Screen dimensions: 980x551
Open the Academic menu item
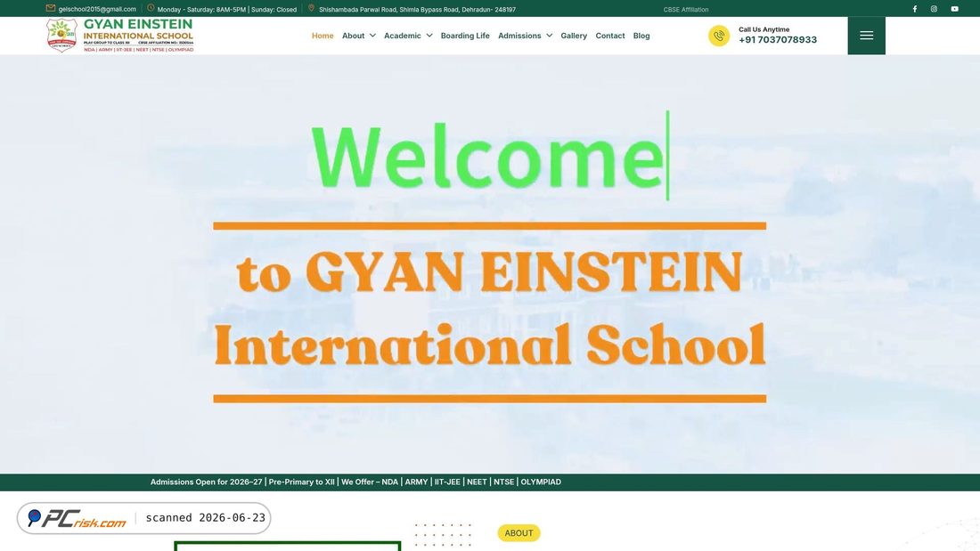tap(403, 36)
